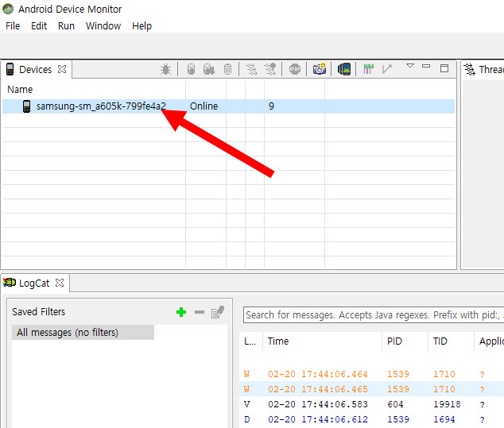Click the Start OpenGL Trace icon
504x428 pixels.
[387, 69]
